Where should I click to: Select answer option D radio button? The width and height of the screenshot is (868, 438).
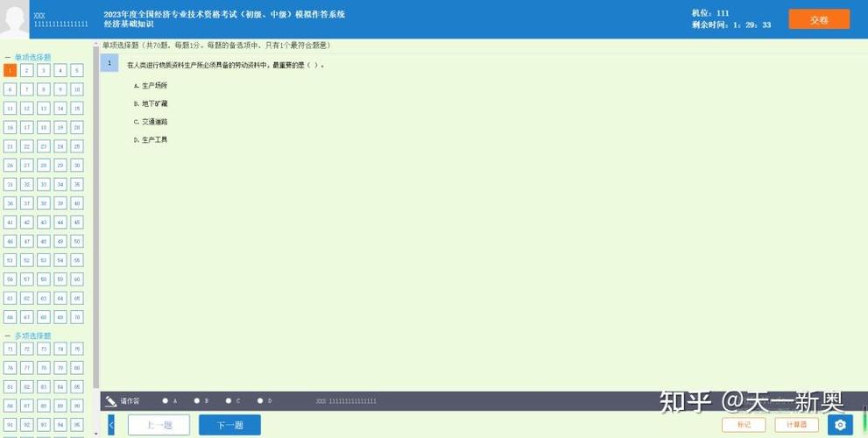pos(259,401)
